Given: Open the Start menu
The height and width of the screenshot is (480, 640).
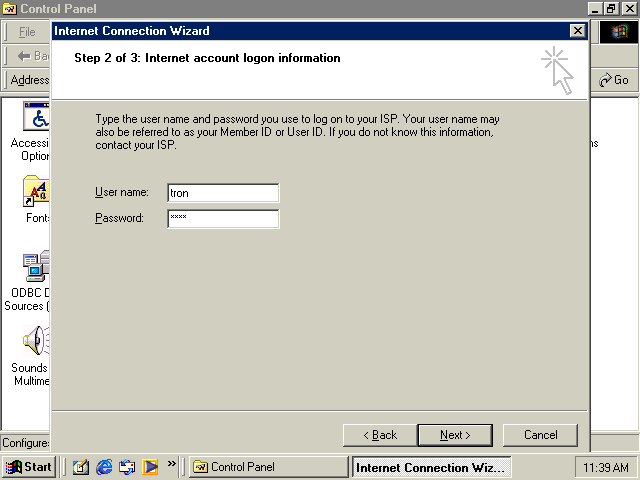Looking at the screenshot, I should [x=28, y=467].
